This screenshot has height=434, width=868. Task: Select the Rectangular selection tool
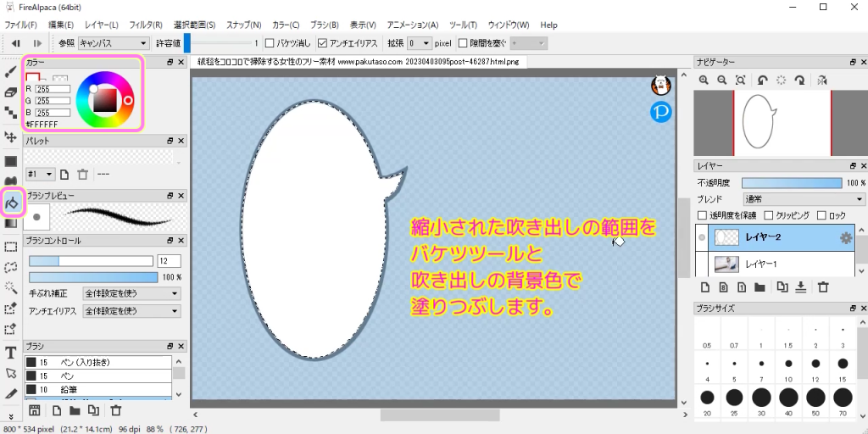pyautogui.click(x=10, y=247)
